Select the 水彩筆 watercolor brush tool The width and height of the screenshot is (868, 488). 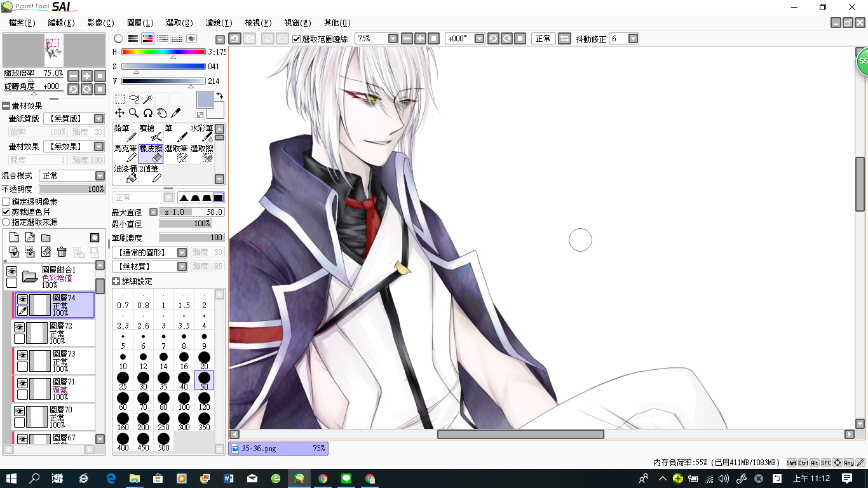pyautogui.click(x=201, y=133)
